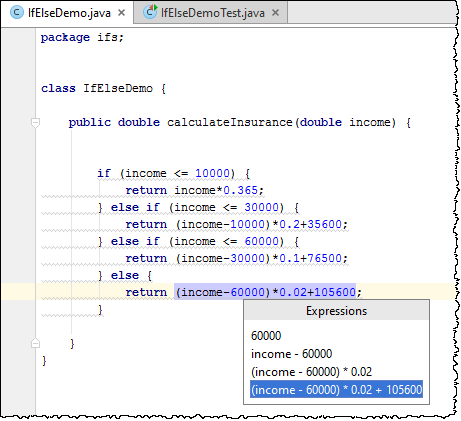Place cursor on the package ifs line

click(82, 37)
